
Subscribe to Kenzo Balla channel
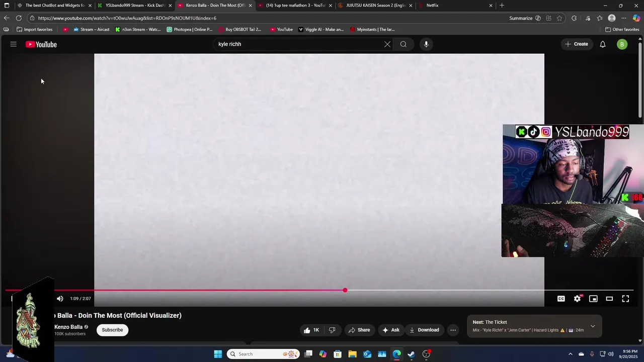pos(112,330)
